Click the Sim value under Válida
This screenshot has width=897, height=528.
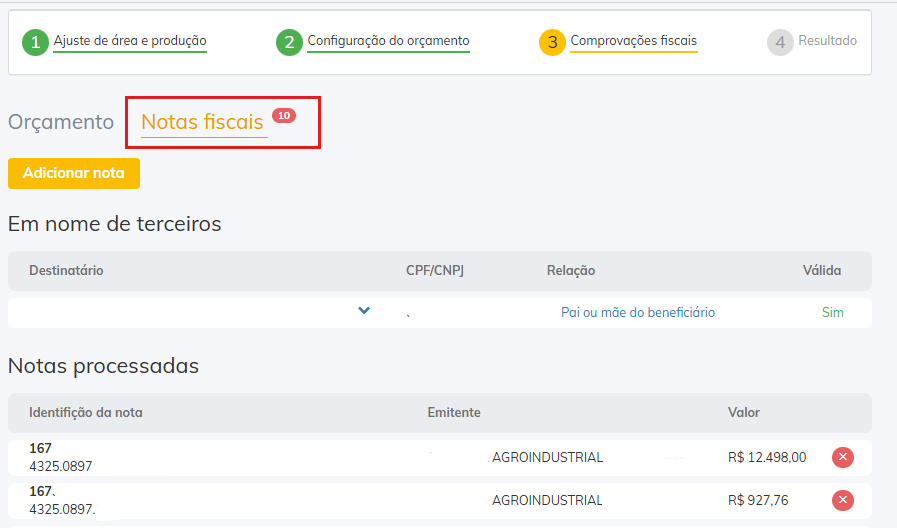pyautogui.click(x=832, y=312)
